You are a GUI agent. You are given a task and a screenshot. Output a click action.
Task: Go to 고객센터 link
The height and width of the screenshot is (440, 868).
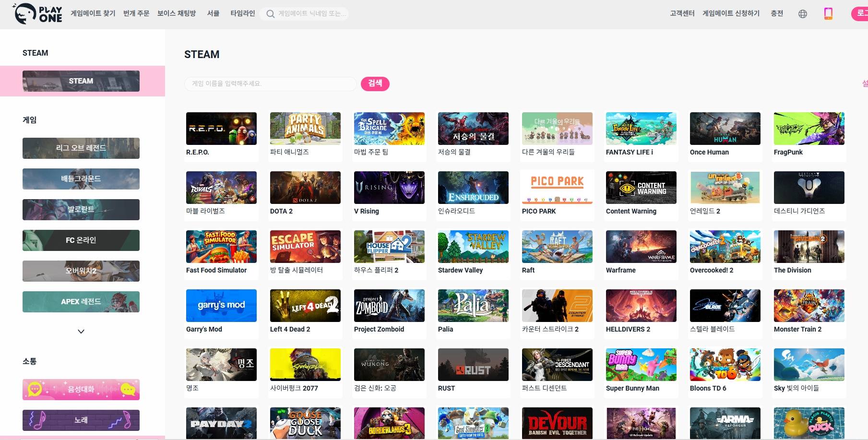click(682, 13)
